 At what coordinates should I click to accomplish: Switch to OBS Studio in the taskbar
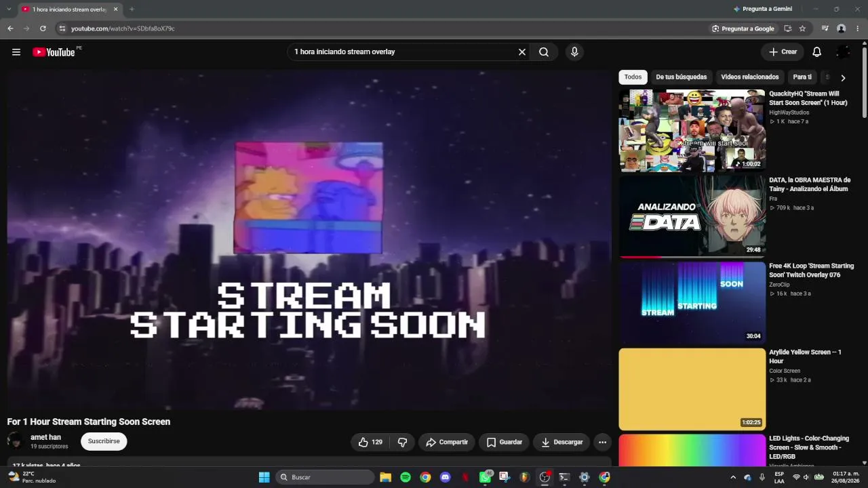(x=545, y=477)
